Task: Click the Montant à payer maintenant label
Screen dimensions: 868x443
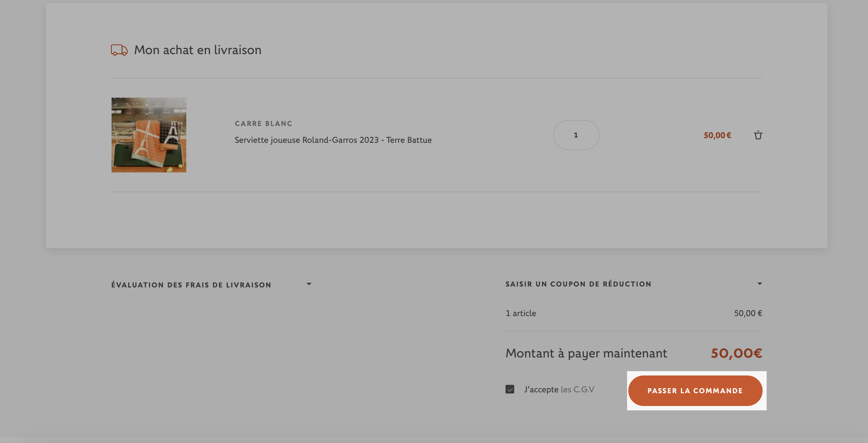Action: pyautogui.click(x=586, y=353)
